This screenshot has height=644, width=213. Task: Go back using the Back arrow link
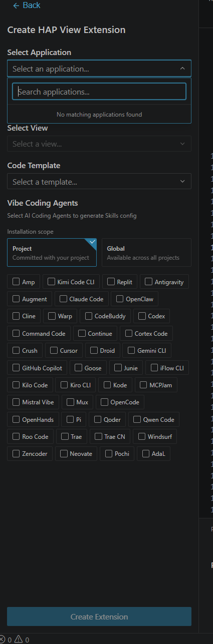(27, 5)
